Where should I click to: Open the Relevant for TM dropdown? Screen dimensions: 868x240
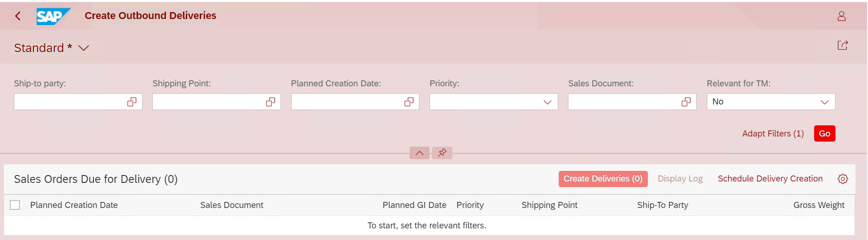(x=770, y=102)
